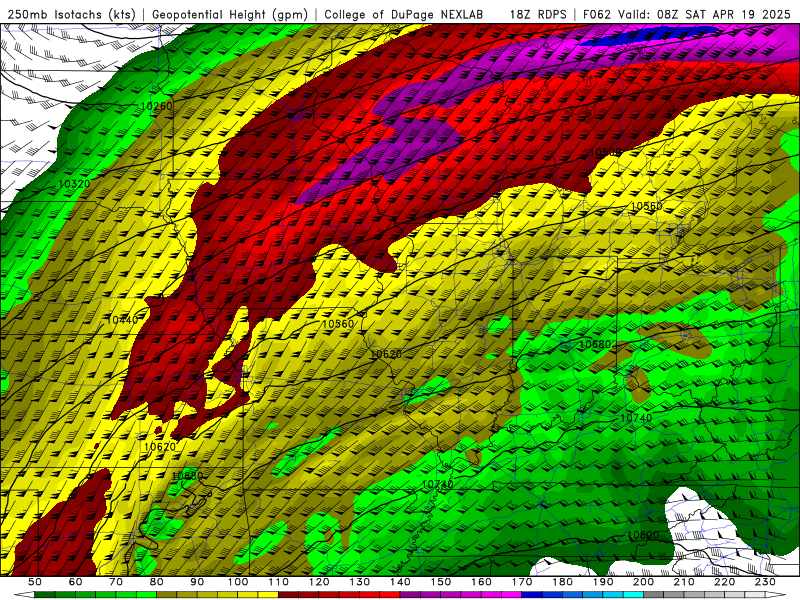Select the 120 knot scale label

tap(319, 582)
